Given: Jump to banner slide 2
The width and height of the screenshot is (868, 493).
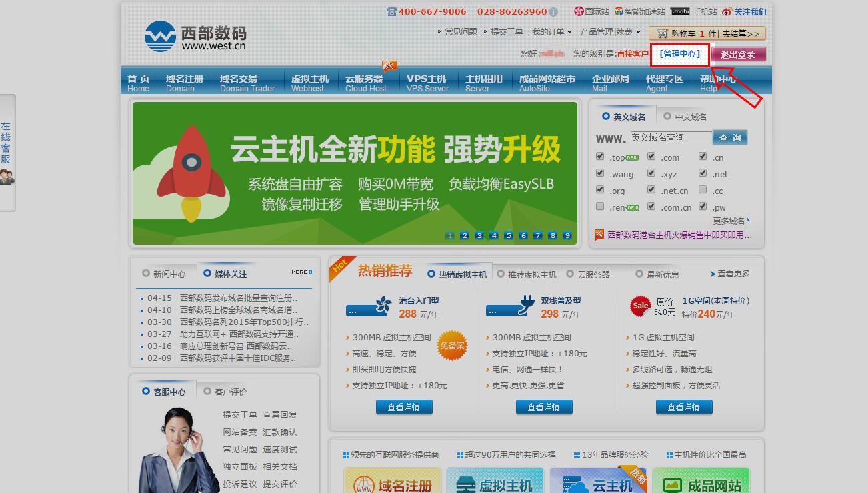Looking at the screenshot, I should click(x=464, y=235).
